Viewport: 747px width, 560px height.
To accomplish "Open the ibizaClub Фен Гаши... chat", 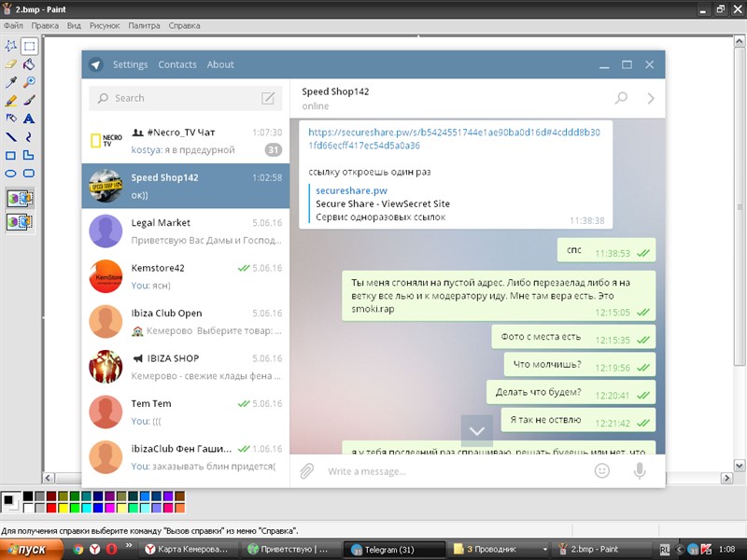I will [x=186, y=457].
